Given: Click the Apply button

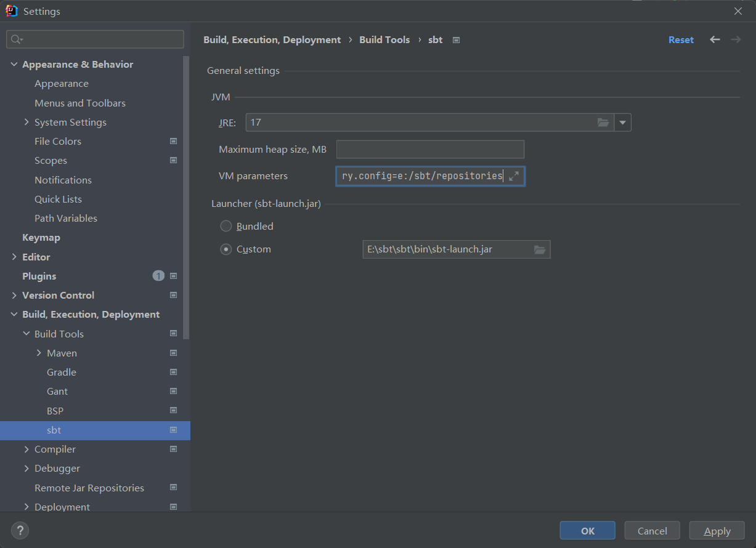Looking at the screenshot, I should (x=717, y=531).
